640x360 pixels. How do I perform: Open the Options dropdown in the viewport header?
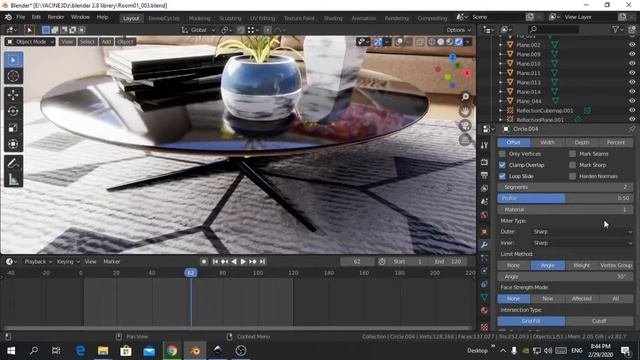click(x=458, y=30)
